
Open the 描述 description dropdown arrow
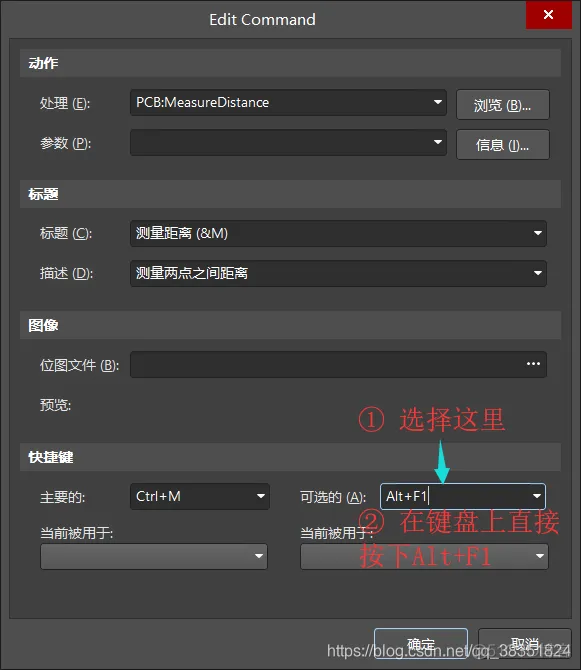[x=537, y=273]
